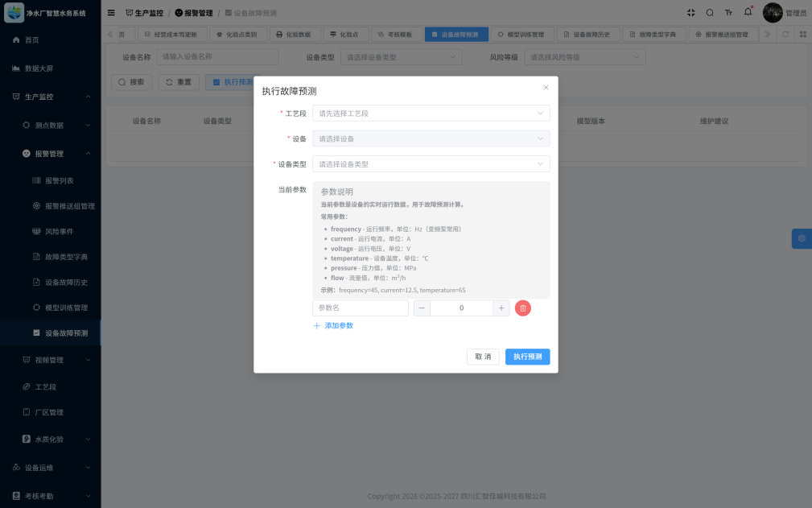Refresh the page via tab bar refresh icon
Image resolution: width=812 pixels, height=508 pixels.
point(785,34)
